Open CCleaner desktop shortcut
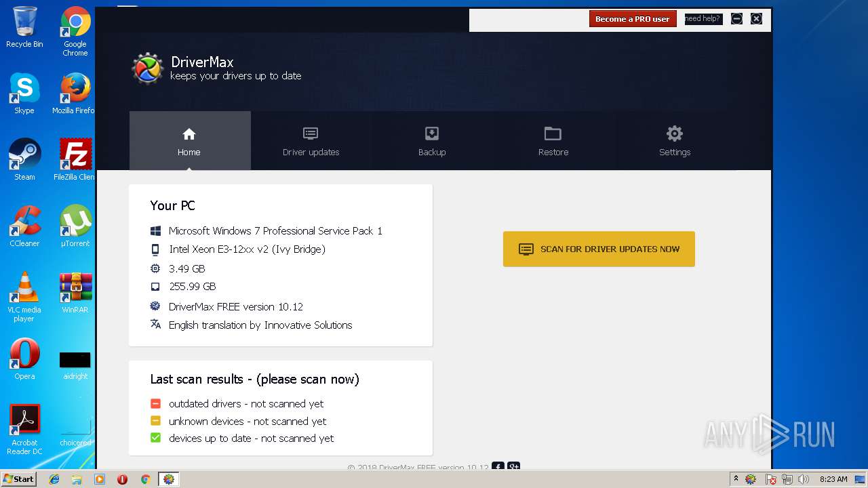 tap(24, 226)
